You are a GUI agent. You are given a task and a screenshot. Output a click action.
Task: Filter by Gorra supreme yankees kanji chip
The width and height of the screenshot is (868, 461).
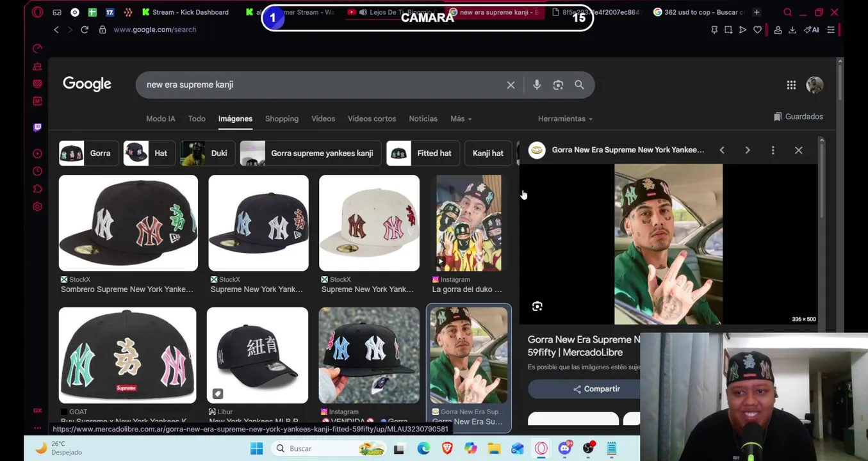pyautogui.click(x=311, y=153)
